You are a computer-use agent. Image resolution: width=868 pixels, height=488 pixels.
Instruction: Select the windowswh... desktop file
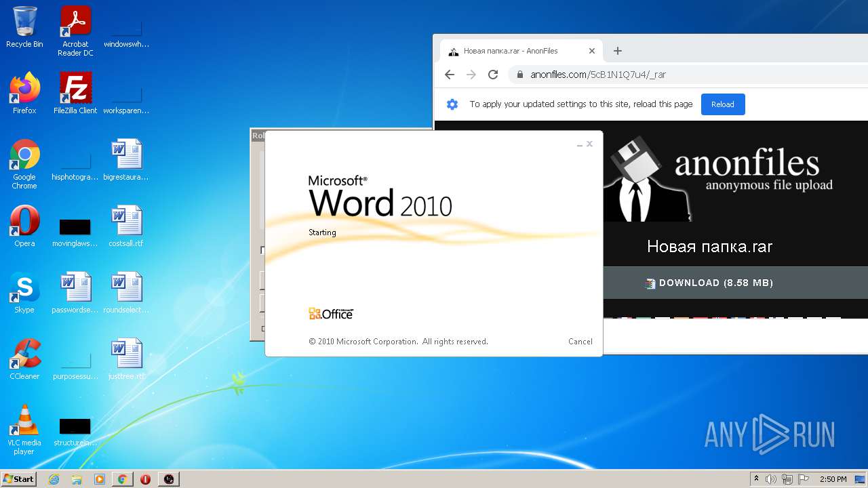[126, 33]
